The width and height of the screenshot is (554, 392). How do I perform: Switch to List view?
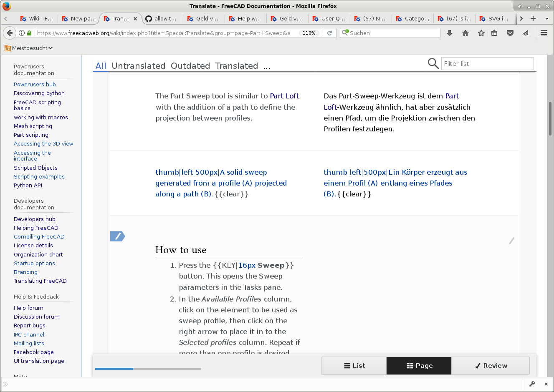pos(354,366)
